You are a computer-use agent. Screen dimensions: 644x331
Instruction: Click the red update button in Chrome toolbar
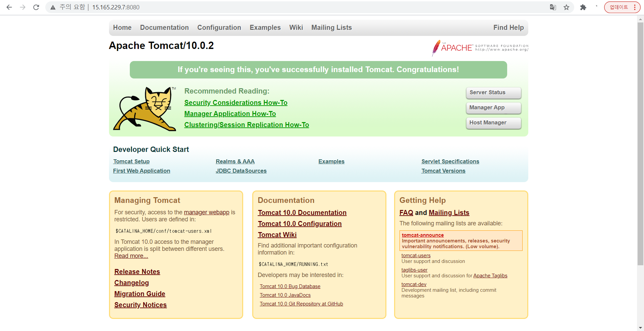[x=622, y=7]
